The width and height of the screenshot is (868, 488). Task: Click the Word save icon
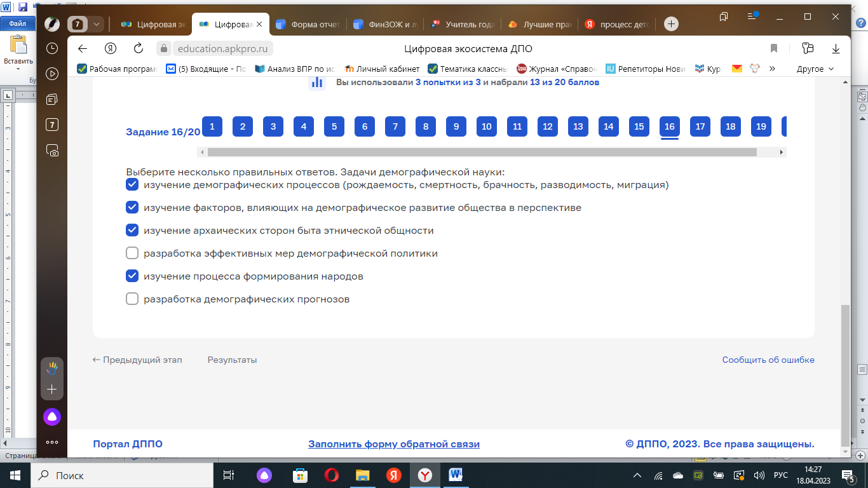pyautogui.click(x=23, y=7)
